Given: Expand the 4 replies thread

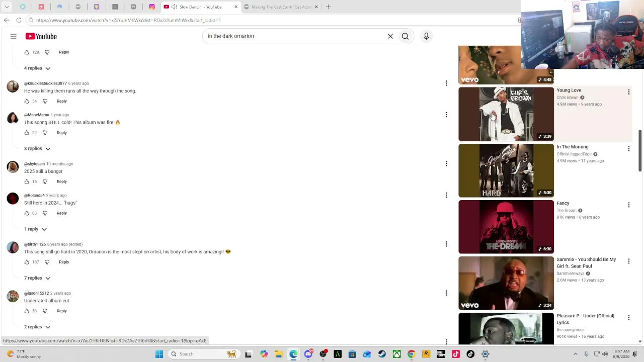Looking at the screenshot, I should point(37,68).
